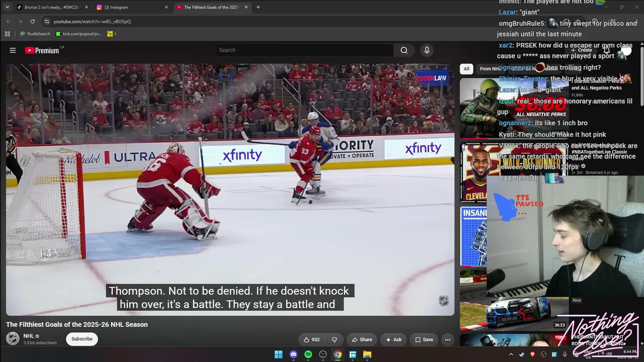Open the 36:23 race car video thumbnail
The image size is (644, 362).
[x=514, y=300]
